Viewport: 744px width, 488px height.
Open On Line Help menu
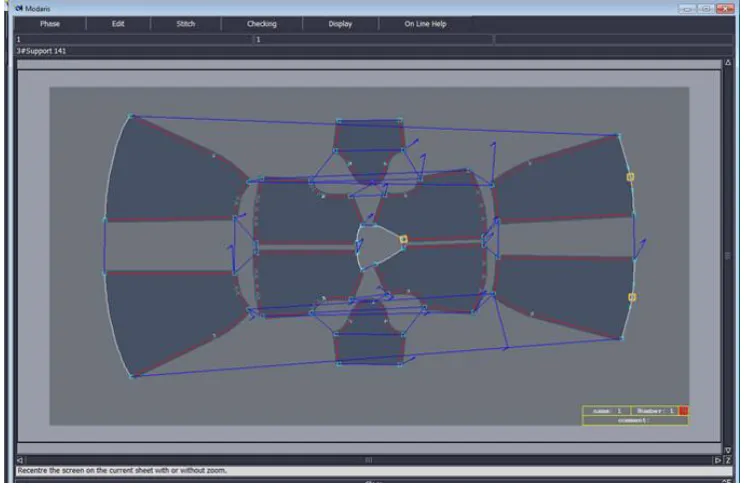(x=425, y=24)
